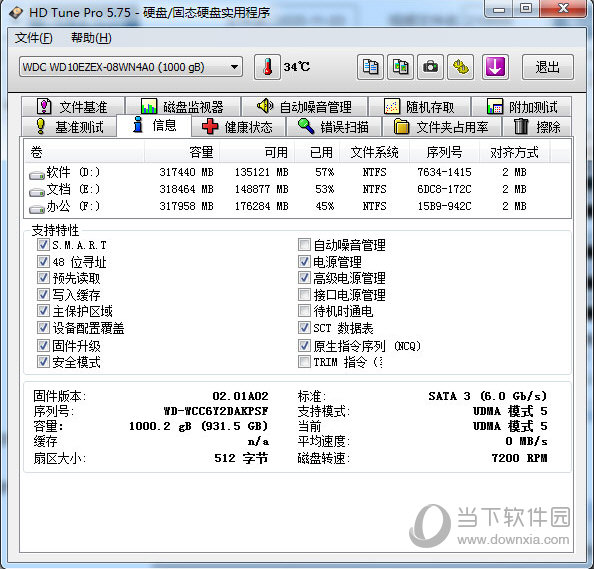Select the 软件 (D:) volume row

[x=297, y=172]
